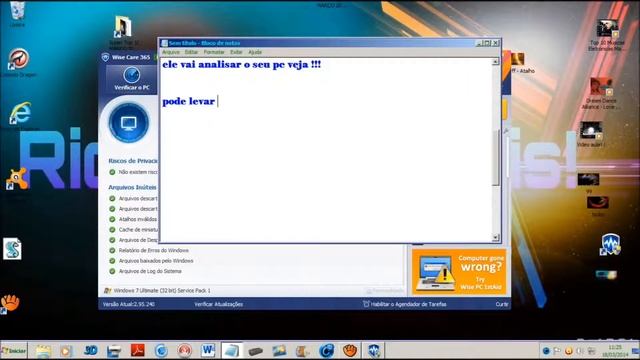The height and width of the screenshot is (360, 640).
Task: Open Adobe Reader from the taskbar
Action: pyautogui.click(x=138, y=351)
